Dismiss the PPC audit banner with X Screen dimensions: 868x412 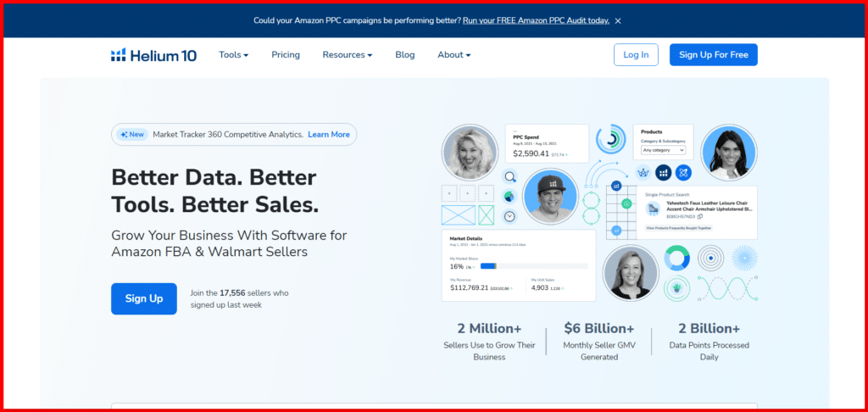pyautogui.click(x=618, y=20)
